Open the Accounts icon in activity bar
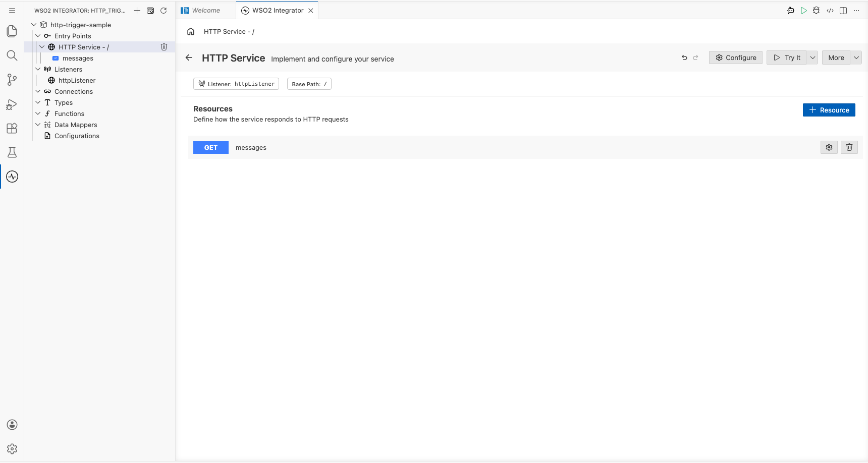Viewport: 868px width, 463px height. coord(12,425)
